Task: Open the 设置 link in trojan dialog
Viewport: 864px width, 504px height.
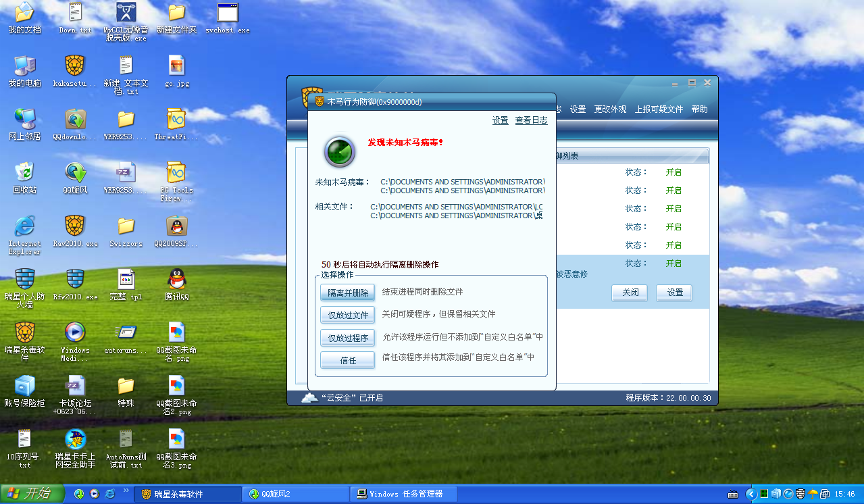Action: click(500, 120)
